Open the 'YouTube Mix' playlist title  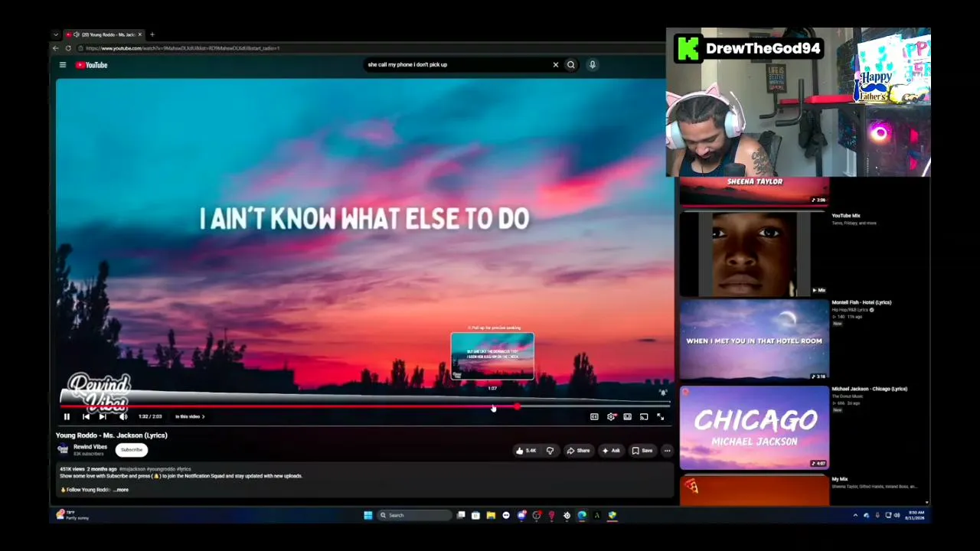click(846, 216)
